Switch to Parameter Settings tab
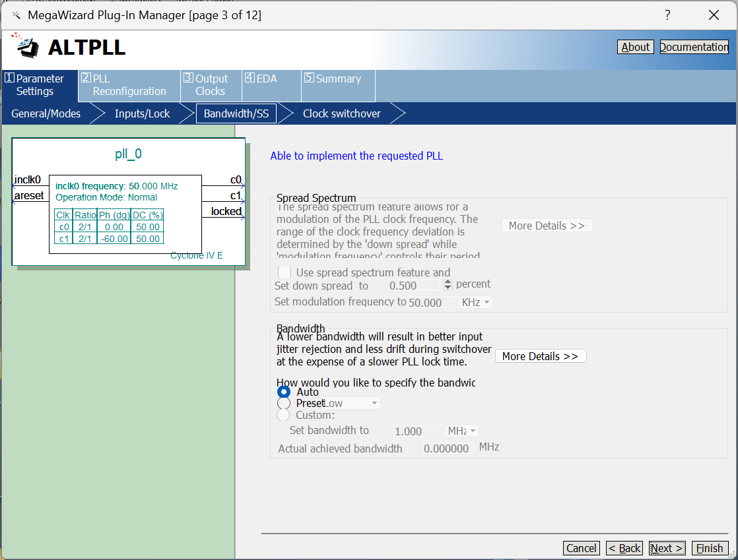The height and width of the screenshot is (560, 738). (x=40, y=85)
